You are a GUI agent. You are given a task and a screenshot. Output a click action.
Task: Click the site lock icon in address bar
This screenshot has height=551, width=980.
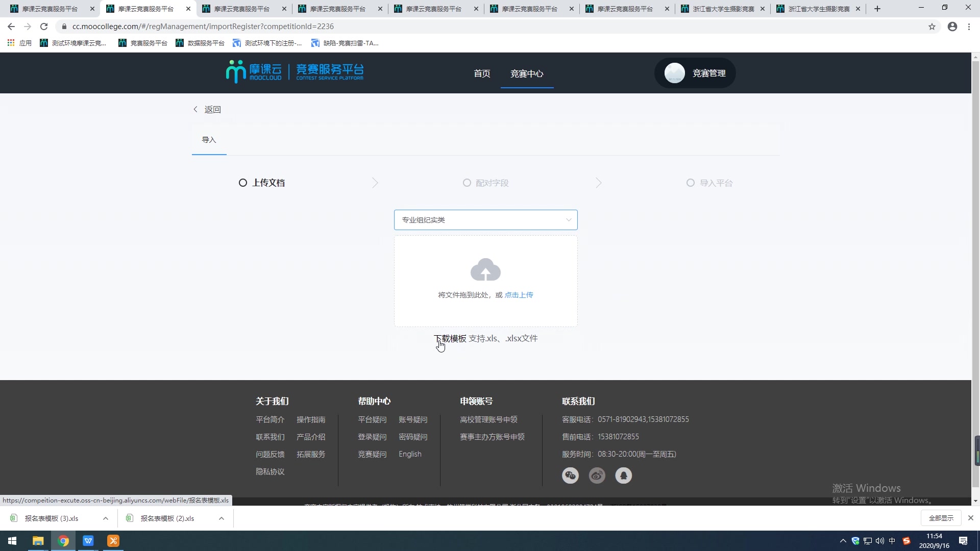tap(64, 27)
